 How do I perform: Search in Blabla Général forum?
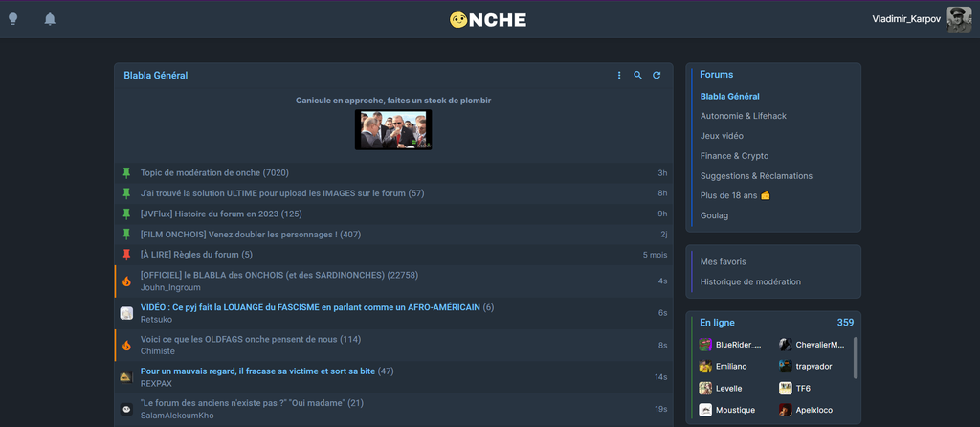point(638,75)
